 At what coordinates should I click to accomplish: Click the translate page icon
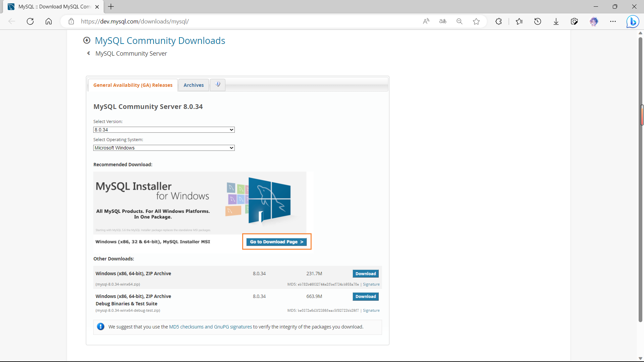(x=443, y=21)
